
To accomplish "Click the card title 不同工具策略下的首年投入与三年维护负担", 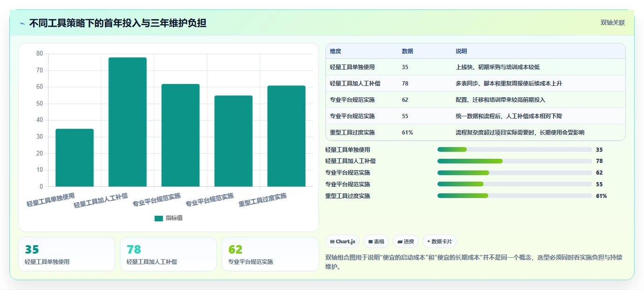I will point(118,23).
